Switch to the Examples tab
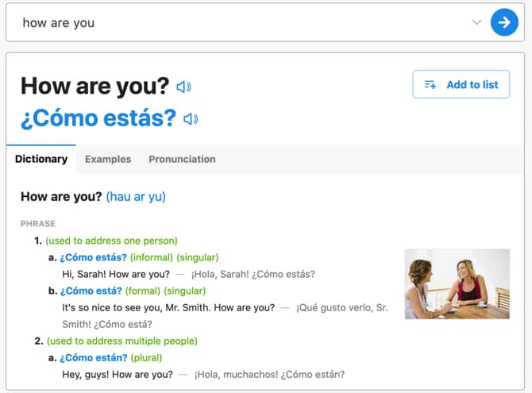 [x=108, y=159]
